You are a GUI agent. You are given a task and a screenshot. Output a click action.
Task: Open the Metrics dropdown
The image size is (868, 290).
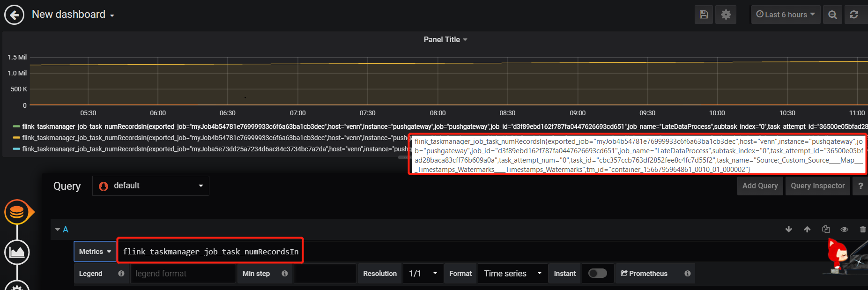point(95,252)
